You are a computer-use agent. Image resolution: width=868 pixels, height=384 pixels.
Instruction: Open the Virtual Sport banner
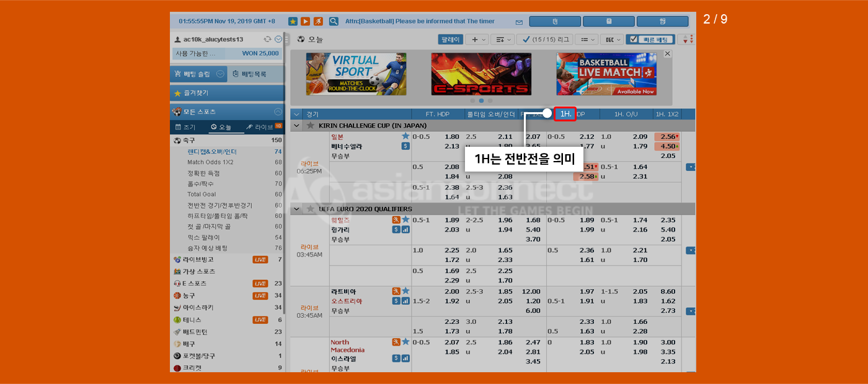(x=356, y=74)
